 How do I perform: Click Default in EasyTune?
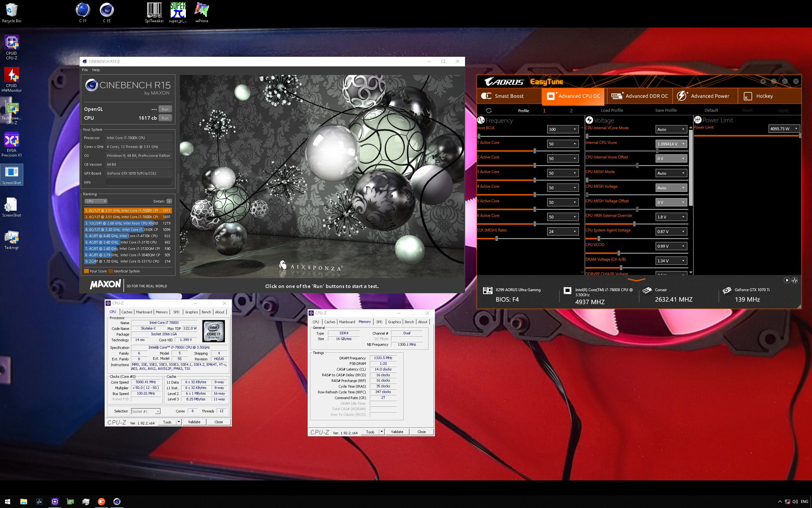pos(711,110)
